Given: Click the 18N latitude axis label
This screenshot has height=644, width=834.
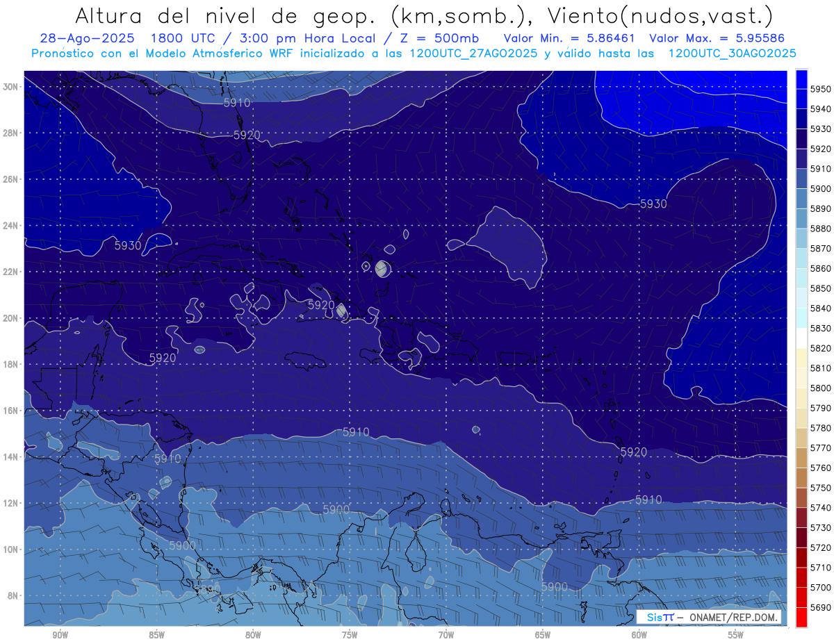Looking at the screenshot, I should [x=10, y=364].
